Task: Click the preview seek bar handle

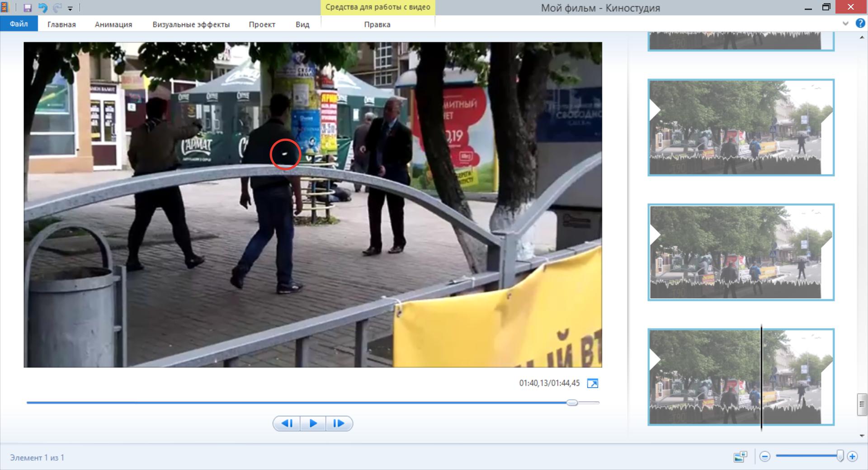Action: (572, 402)
